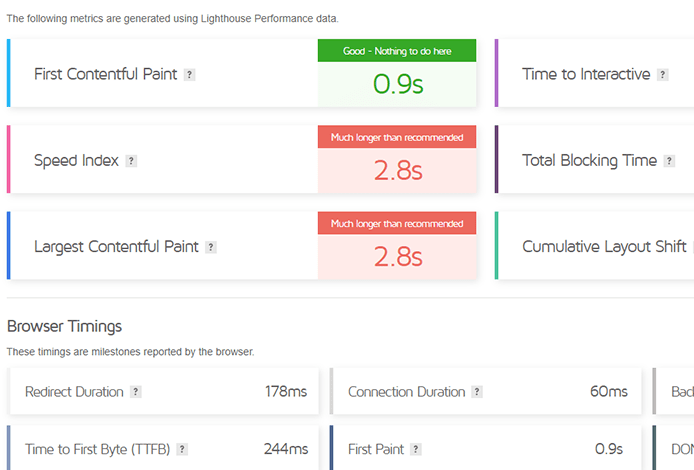The image size is (694, 470).
Task: Open the Speed Index help icon
Action: pos(131,161)
